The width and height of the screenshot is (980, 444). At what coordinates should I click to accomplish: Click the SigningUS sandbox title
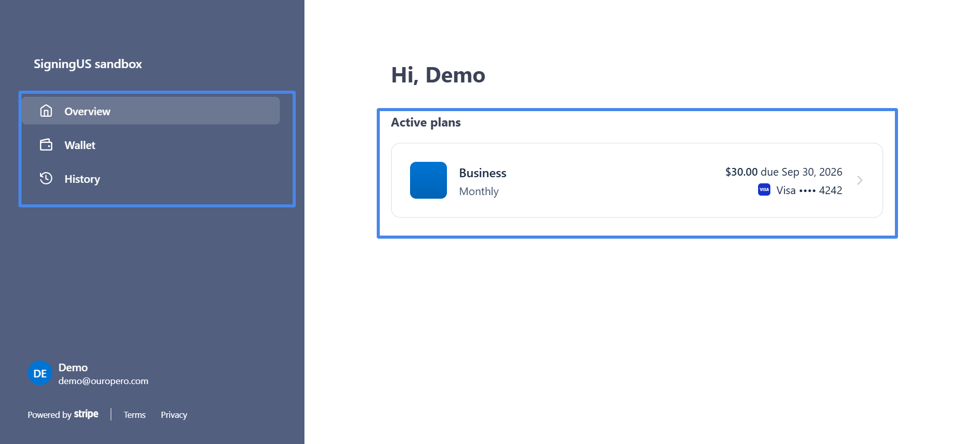(x=88, y=64)
